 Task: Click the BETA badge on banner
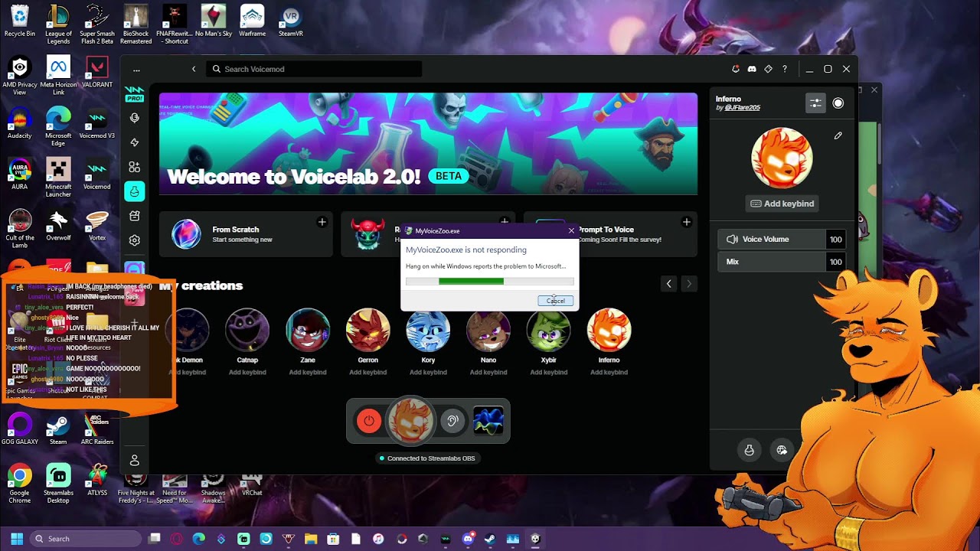pos(449,176)
